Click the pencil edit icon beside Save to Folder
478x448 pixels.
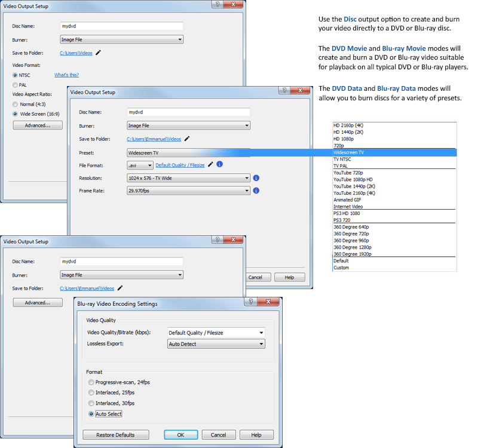tap(99, 53)
